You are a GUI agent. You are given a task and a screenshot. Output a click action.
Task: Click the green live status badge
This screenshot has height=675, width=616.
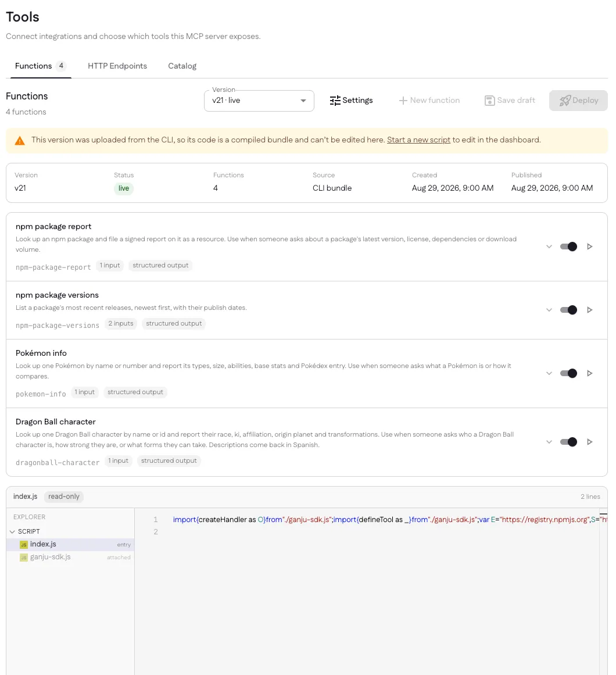point(123,188)
